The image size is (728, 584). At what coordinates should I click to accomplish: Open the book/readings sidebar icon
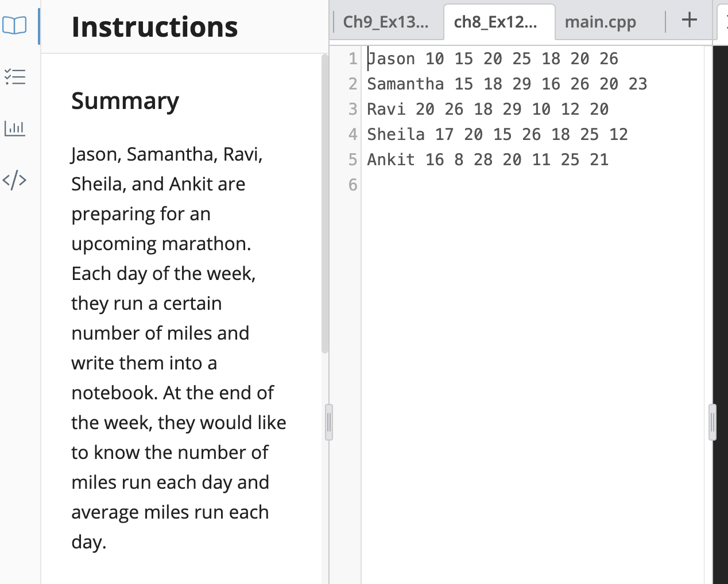point(16,25)
